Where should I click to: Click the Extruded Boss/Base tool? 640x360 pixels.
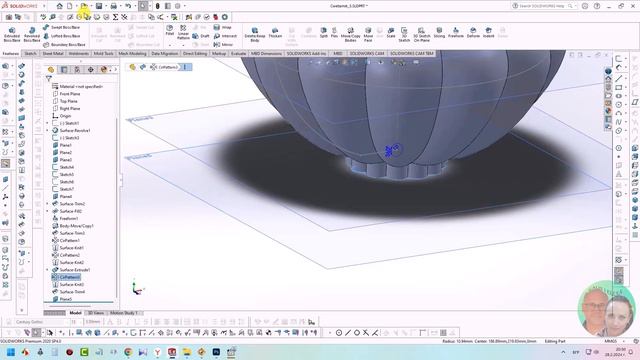click(x=12, y=34)
